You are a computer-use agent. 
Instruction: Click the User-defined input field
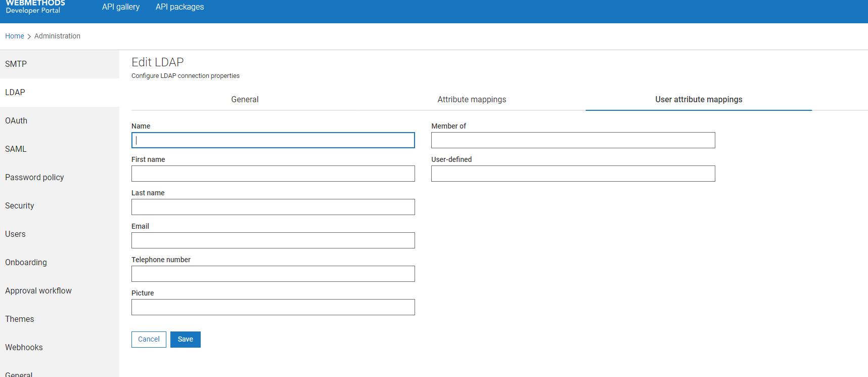tap(573, 174)
